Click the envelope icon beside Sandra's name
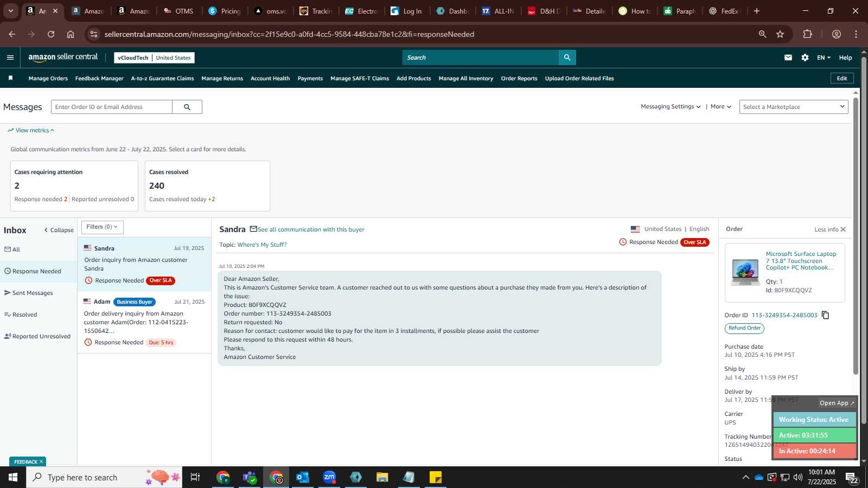Image resolution: width=868 pixels, height=488 pixels. tap(253, 229)
